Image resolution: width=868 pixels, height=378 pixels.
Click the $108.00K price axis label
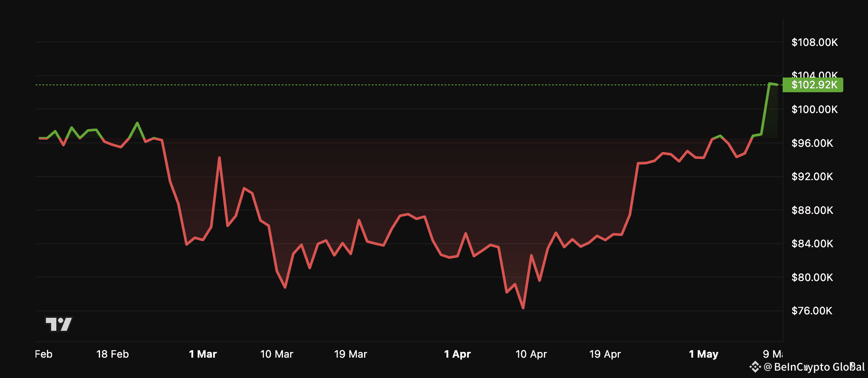click(814, 42)
